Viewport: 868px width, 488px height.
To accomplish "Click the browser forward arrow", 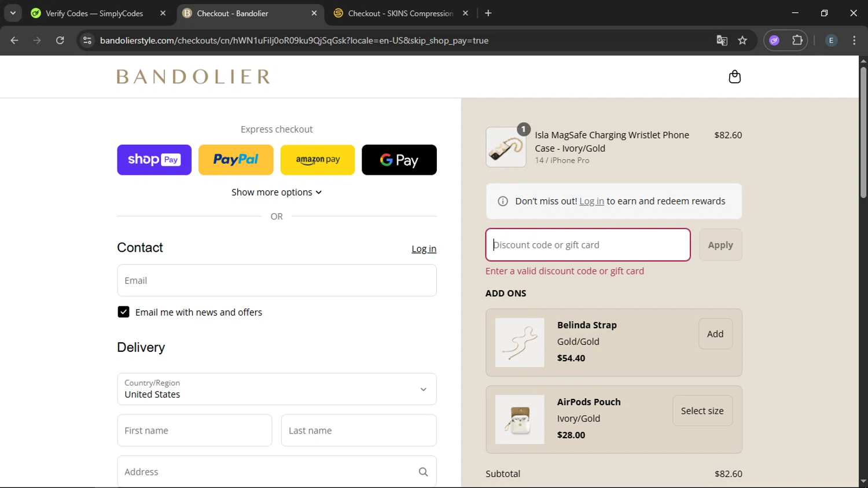I will click(37, 41).
